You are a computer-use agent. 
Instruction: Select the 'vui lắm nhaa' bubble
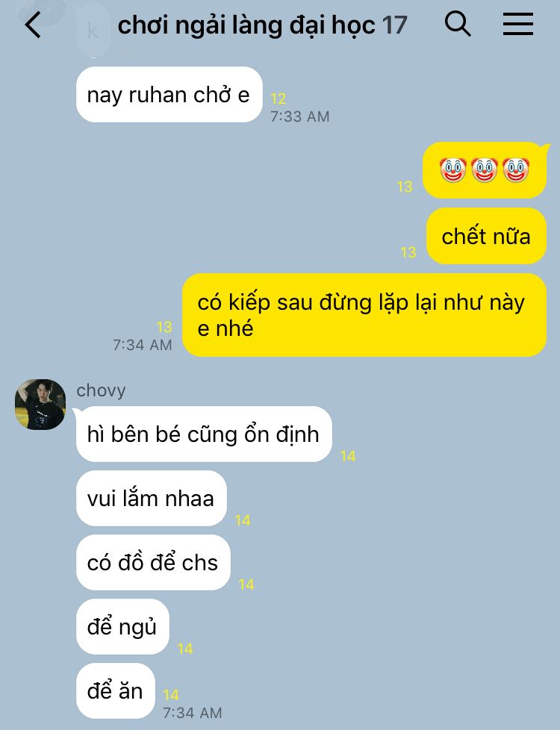(x=152, y=498)
